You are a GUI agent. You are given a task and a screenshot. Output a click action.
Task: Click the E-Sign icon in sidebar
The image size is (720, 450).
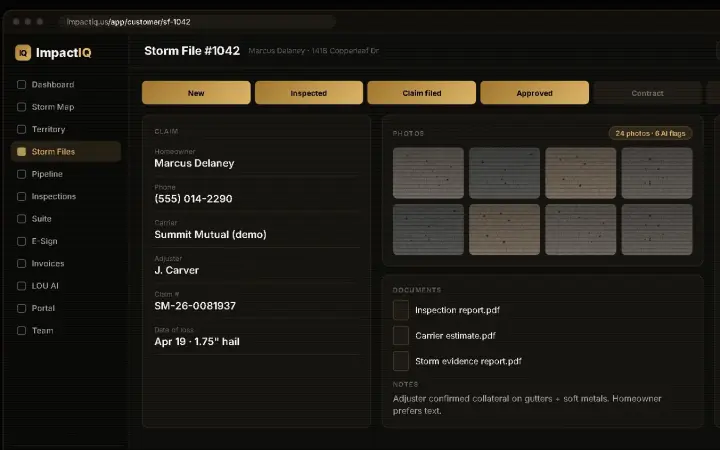pos(21,241)
